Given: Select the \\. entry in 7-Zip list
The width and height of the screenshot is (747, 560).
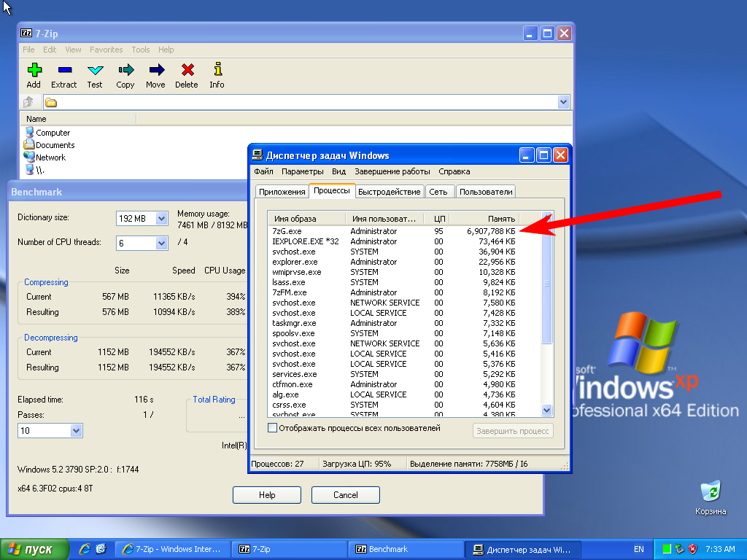Looking at the screenshot, I should coord(34,169).
